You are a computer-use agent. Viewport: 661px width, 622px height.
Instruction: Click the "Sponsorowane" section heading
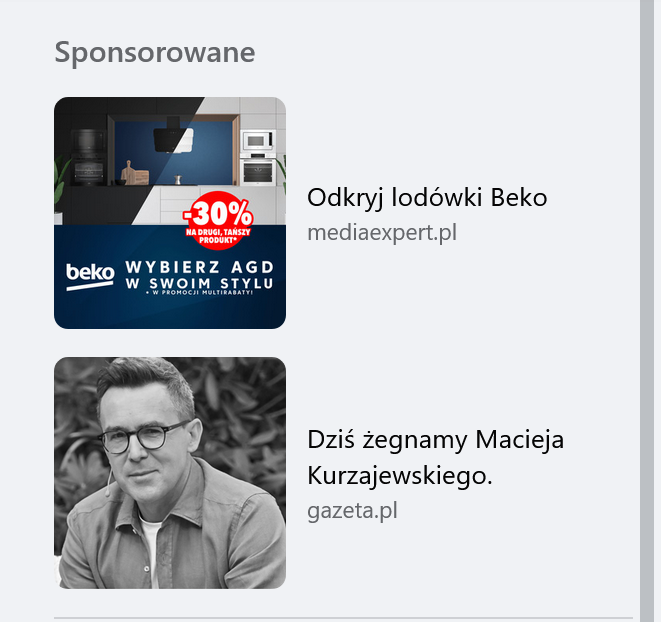[x=155, y=53]
